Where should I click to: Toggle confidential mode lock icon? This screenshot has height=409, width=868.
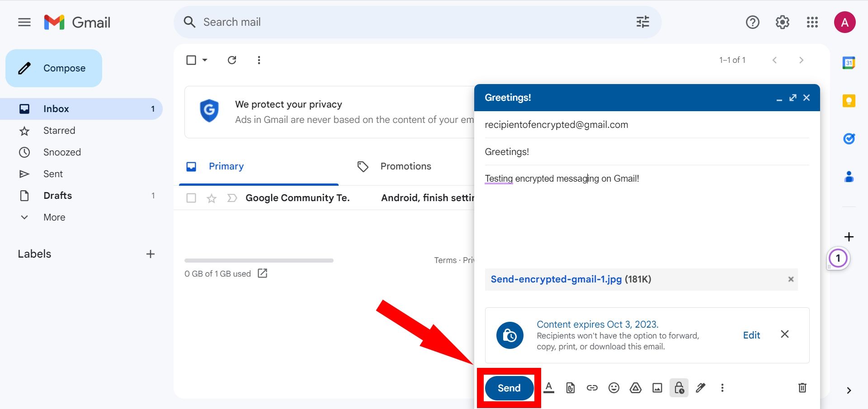679,388
